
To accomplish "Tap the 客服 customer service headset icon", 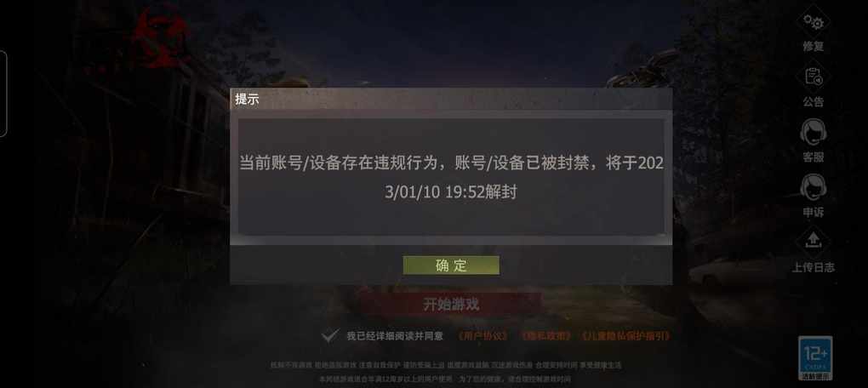I will tap(814, 132).
